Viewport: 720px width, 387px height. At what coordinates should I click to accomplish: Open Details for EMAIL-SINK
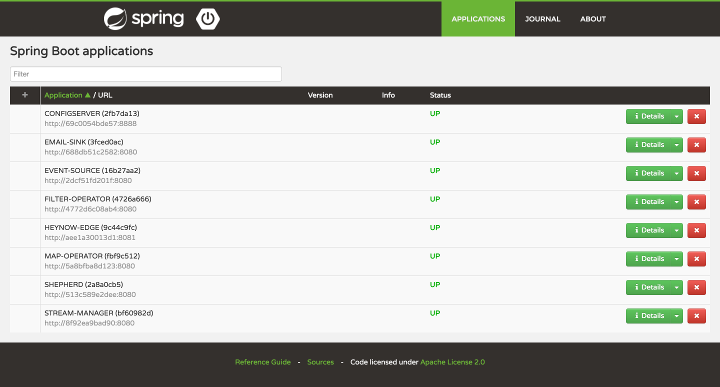648,145
